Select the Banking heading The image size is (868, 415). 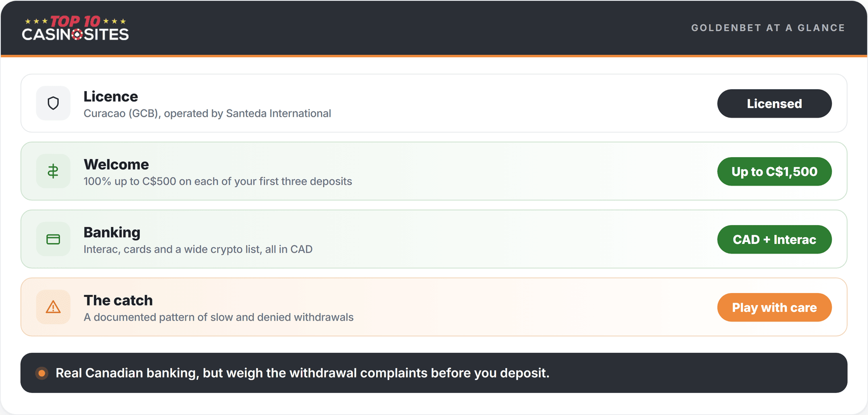tap(112, 232)
